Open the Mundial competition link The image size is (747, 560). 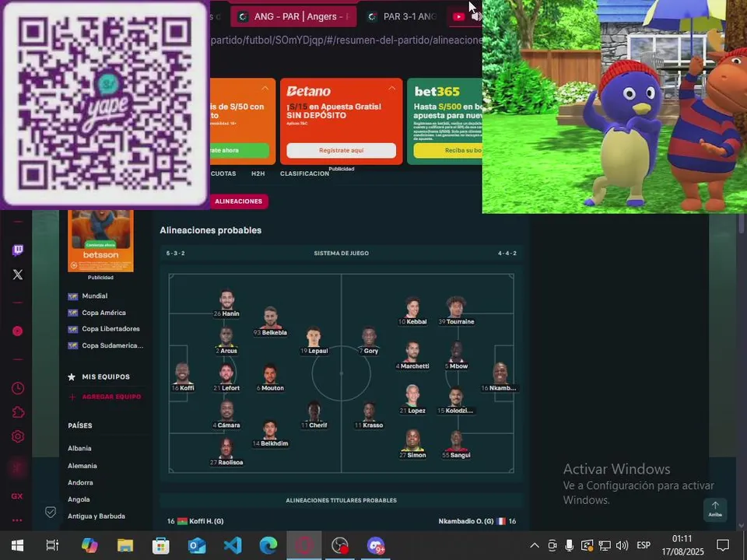click(95, 296)
